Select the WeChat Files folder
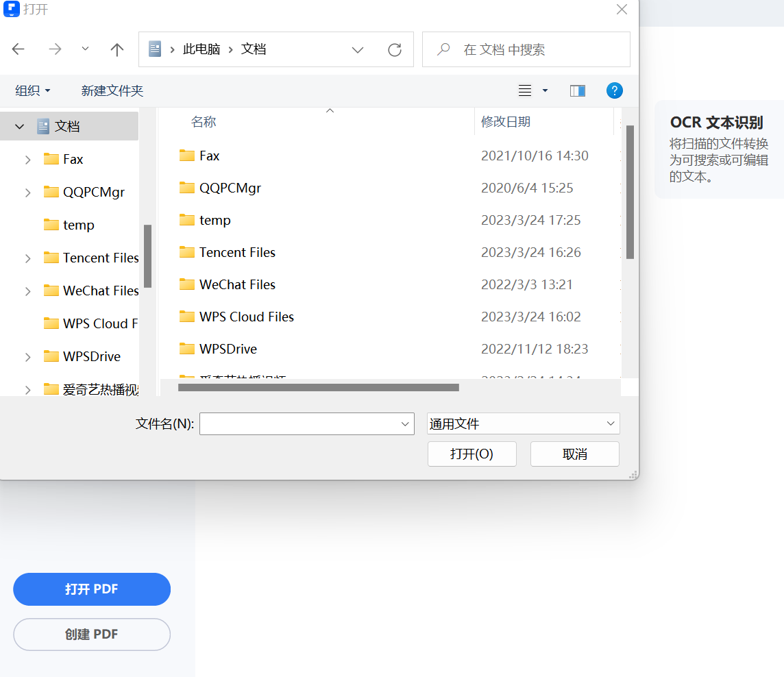Image resolution: width=784 pixels, height=677 pixels. [x=236, y=284]
